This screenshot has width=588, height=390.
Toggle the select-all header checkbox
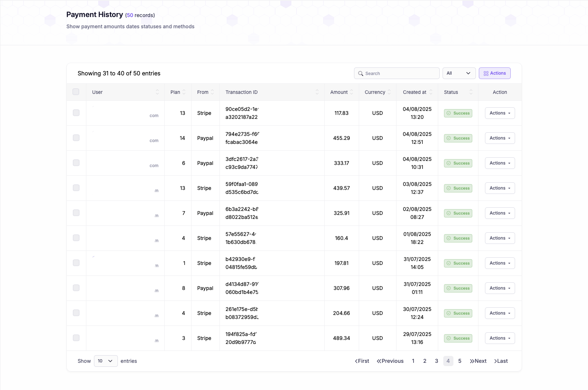76,92
